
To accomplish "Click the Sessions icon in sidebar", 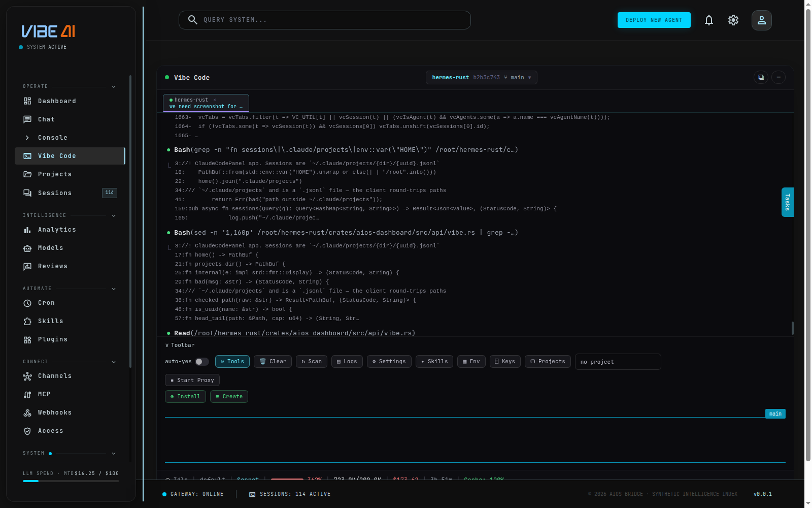I will [x=27, y=193].
